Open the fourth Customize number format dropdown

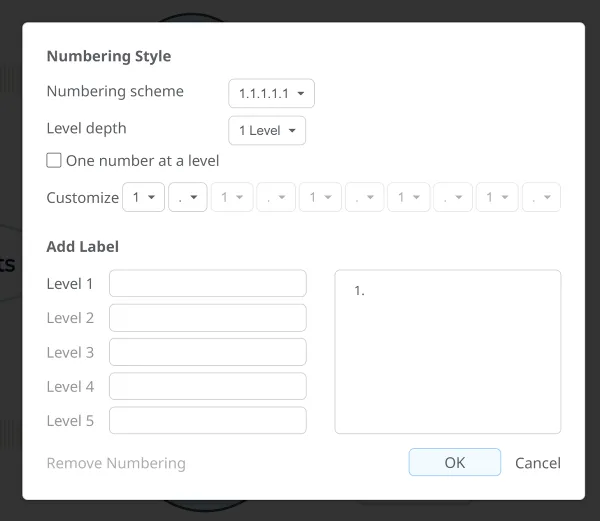408,197
